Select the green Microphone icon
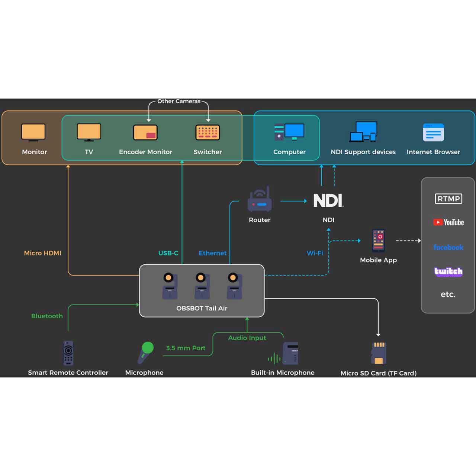Image resolution: width=476 pixels, height=476 pixels. (145, 353)
